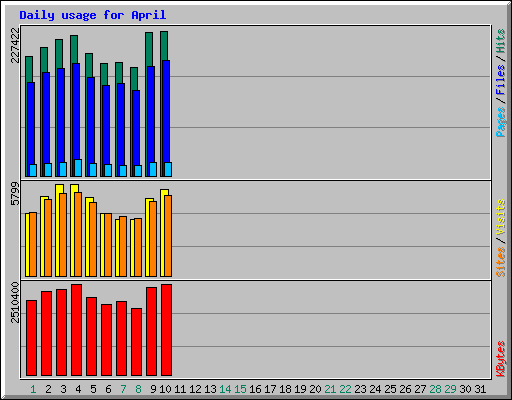512x400 pixels.
Task: Click the red KBytes bar for day 8
Action: [136, 342]
